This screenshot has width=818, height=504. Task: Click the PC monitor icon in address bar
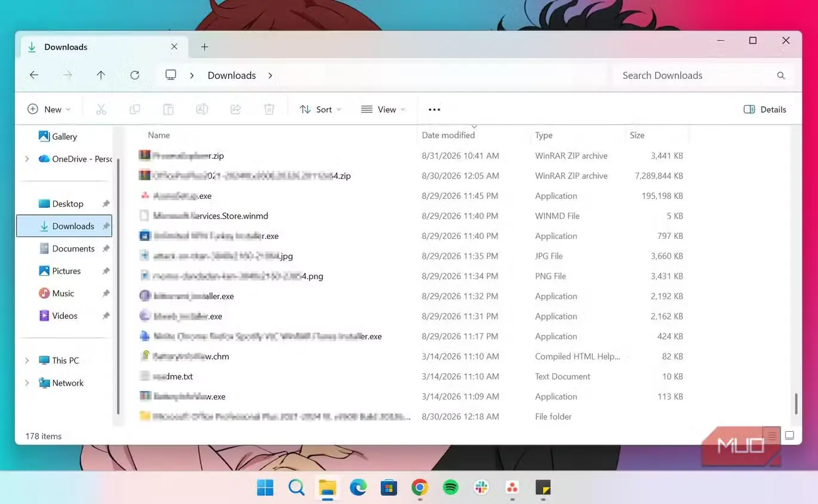tap(171, 75)
